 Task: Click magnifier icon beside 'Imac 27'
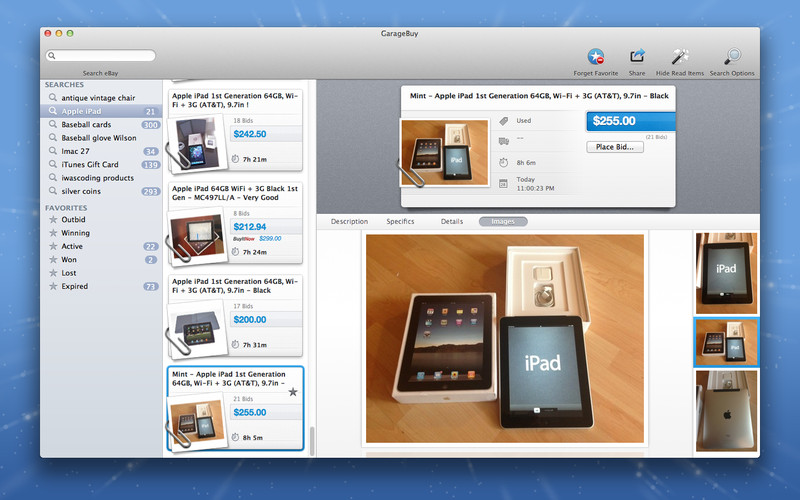(x=53, y=151)
